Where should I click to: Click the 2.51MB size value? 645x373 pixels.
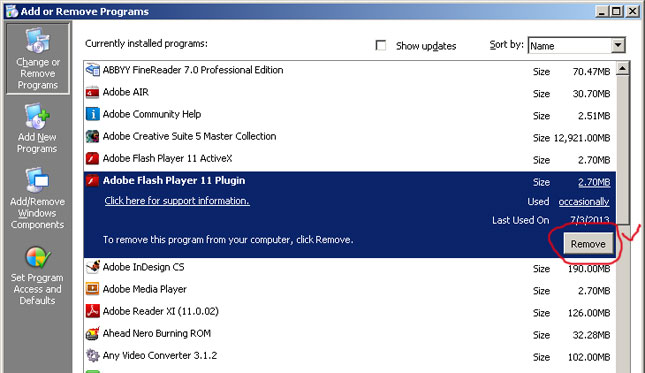594,116
